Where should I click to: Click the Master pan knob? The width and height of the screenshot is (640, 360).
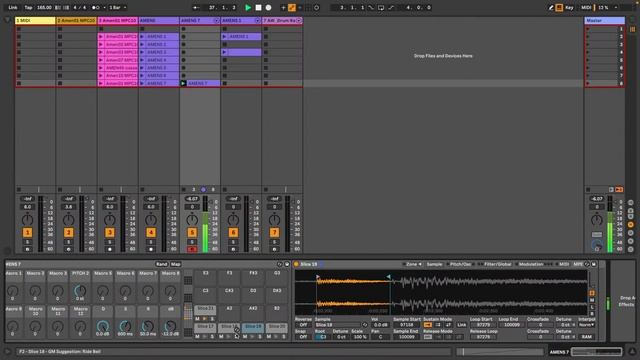point(597,220)
